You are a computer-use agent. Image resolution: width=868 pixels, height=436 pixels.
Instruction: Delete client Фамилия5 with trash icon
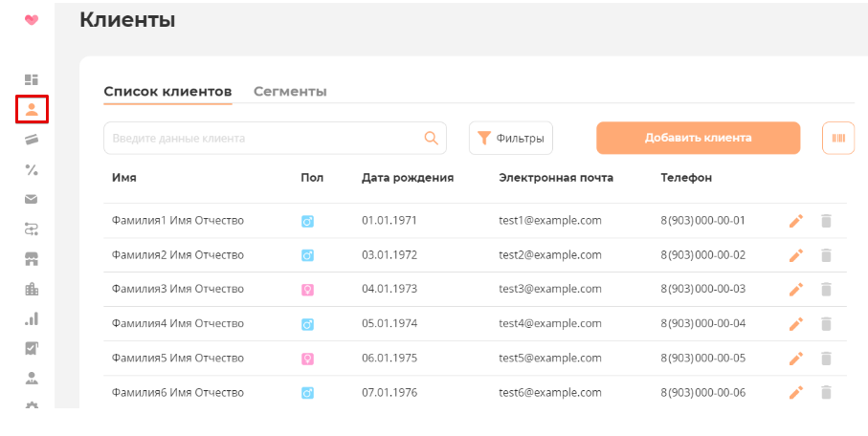tap(827, 359)
